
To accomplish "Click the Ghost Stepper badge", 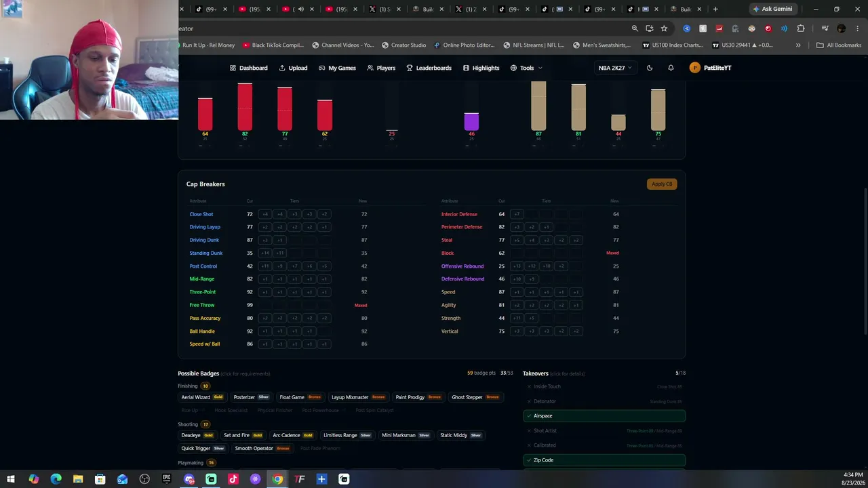I will [x=475, y=397].
